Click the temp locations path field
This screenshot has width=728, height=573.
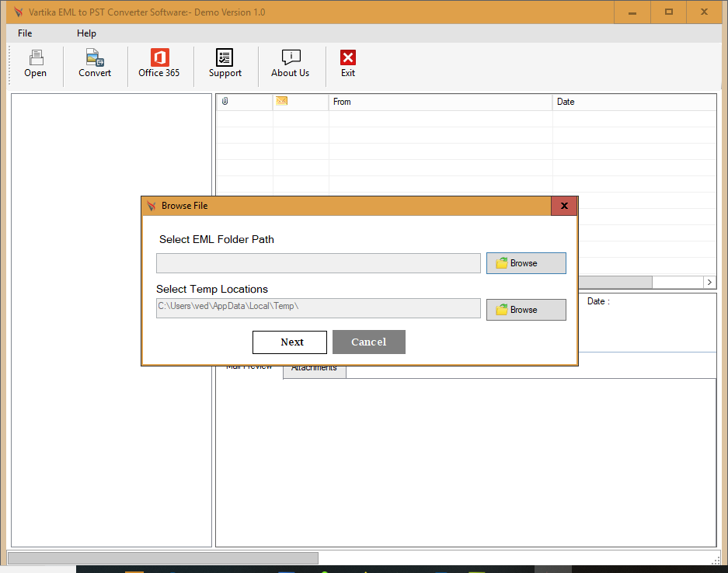pos(319,308)
